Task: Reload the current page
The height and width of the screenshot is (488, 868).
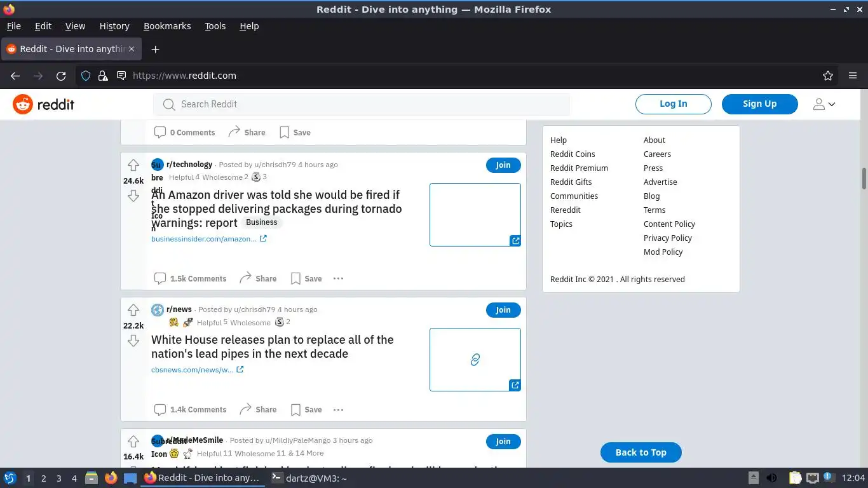Action: [61, 76]
